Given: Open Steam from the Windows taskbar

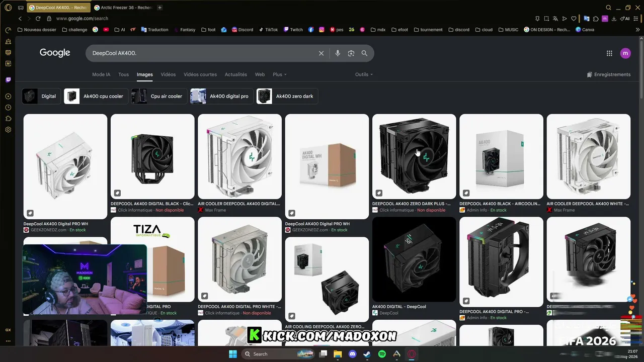Looking at the screenshot, I should point(367,354).
